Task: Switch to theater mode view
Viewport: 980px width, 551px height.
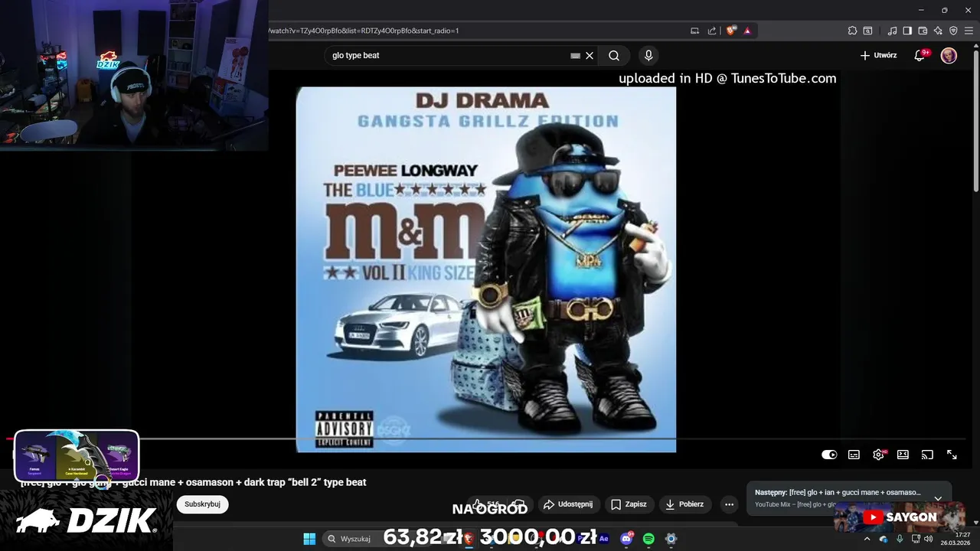Action: click(903, 455)
